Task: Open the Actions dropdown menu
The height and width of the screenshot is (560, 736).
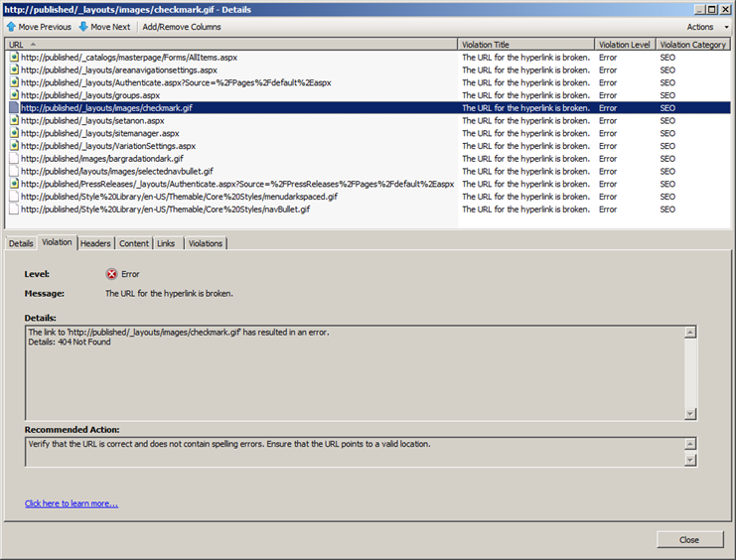Action: pos(705,27)
